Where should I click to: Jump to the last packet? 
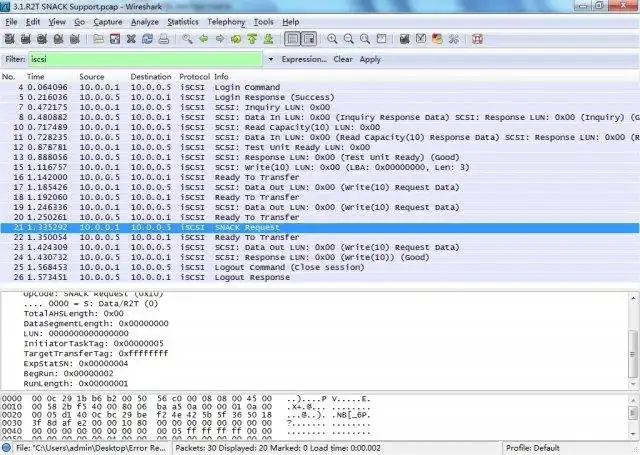click(x=269, y=39)
